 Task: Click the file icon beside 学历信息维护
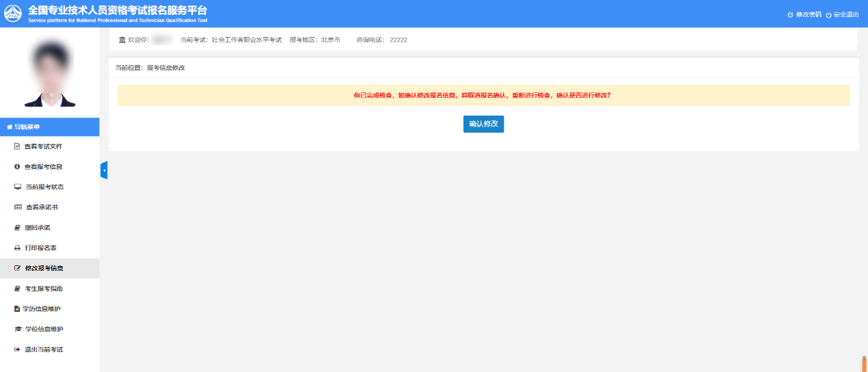[17, 309]
